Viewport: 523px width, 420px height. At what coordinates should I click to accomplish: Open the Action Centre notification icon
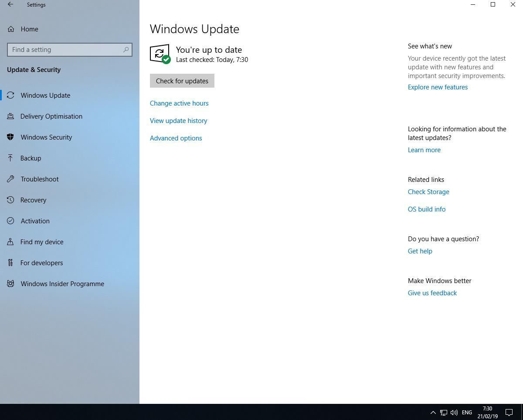(509, 412)
